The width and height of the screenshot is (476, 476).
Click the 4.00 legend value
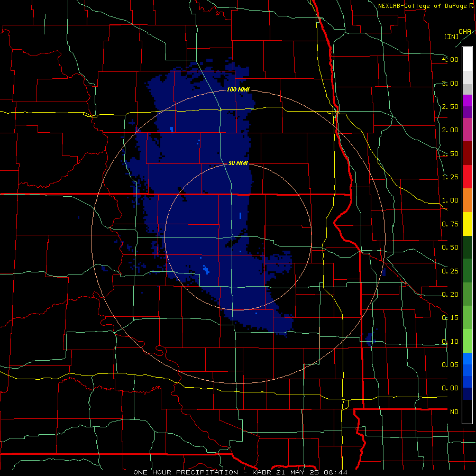pyautogui.click(x=450, y=59)
